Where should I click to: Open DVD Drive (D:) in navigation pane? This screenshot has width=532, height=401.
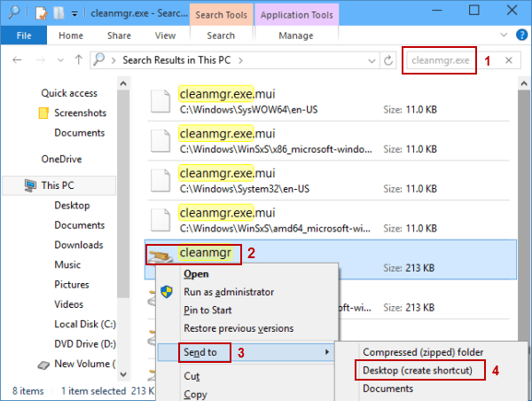(85, 343)
